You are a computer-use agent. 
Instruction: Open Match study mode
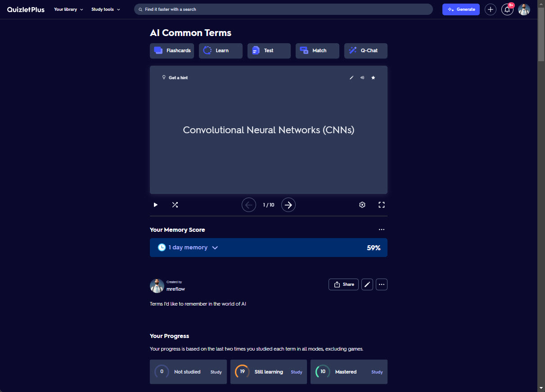(x=317, y=51)
